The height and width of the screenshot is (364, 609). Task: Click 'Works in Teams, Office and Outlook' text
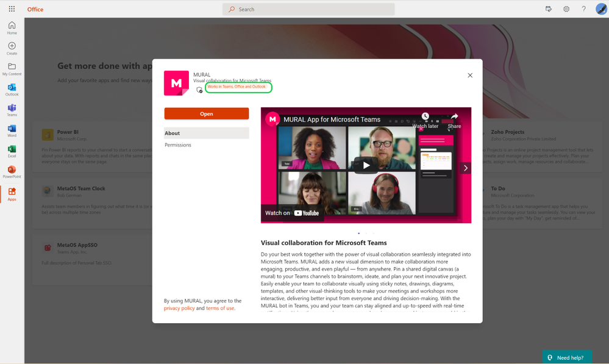[237, 87]
